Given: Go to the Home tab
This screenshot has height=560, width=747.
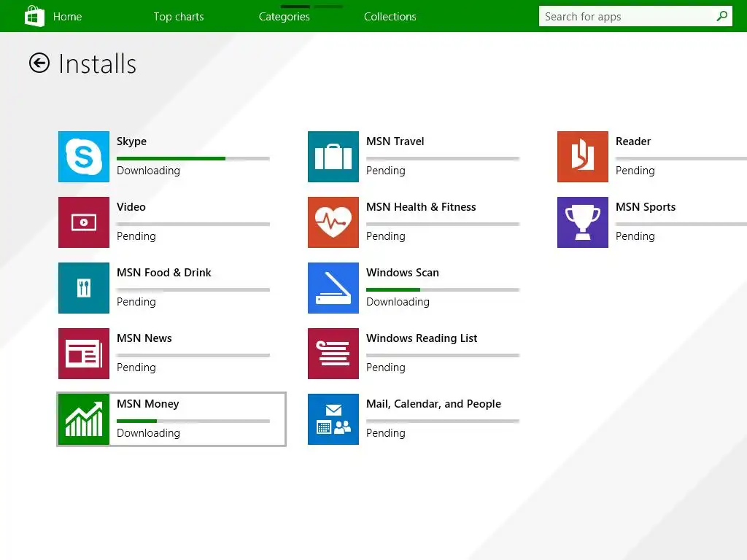Looking at the screenshot, I should click(x=67, y=17).
